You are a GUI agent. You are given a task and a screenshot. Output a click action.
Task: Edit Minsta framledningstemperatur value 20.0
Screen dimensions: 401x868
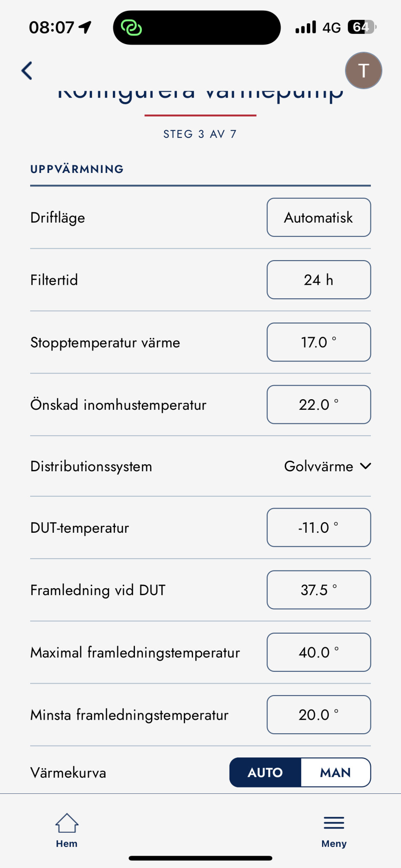[319, 715]
